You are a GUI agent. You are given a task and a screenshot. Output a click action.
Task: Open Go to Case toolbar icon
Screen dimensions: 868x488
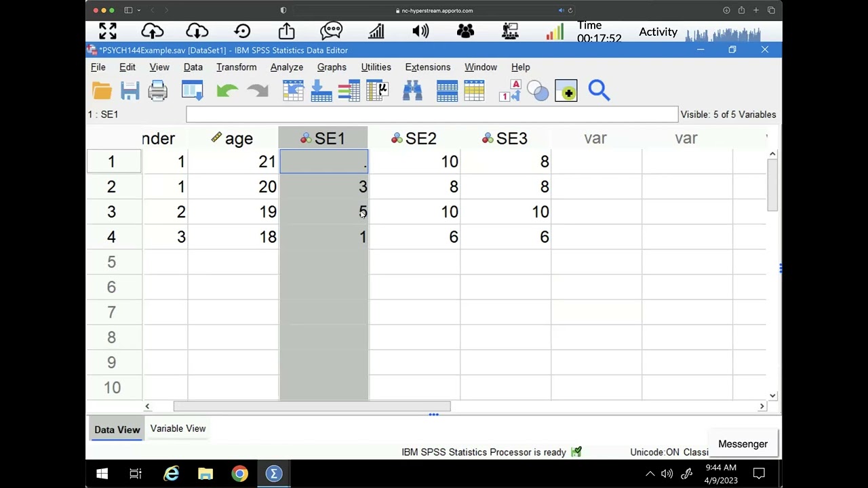point(293,91)
